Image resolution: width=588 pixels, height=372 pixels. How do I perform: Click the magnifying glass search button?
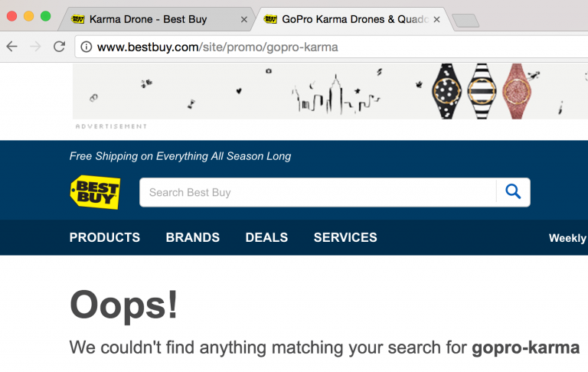[x=513, y=192]
